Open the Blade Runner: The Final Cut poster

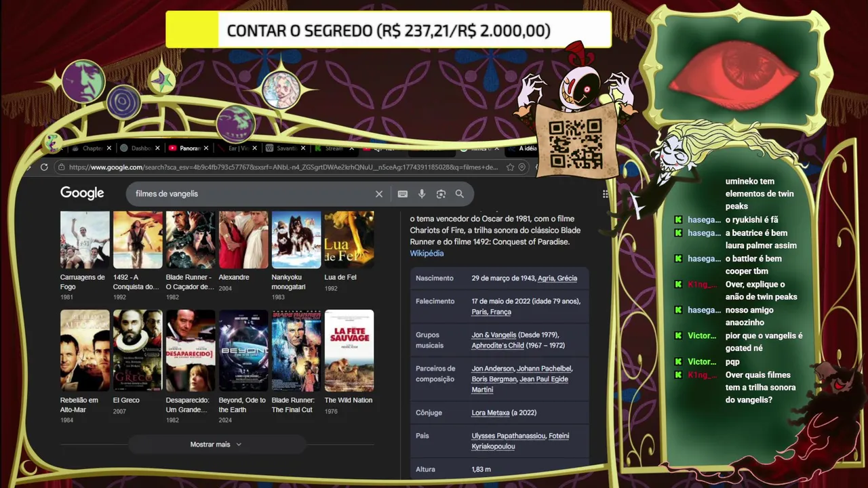pyautogui.click(x=296, y=350)
